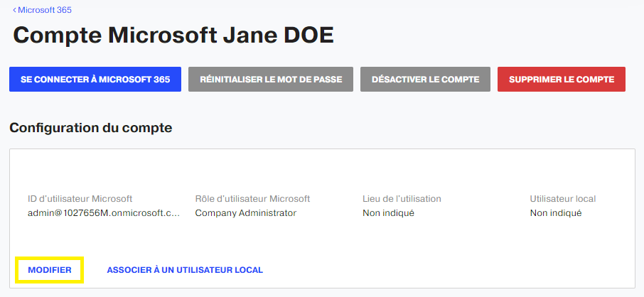This screenshot has height=297, width=644.
Task: Click the ID d'utilisateur Microsoft label
Action: tap(80, 199)
